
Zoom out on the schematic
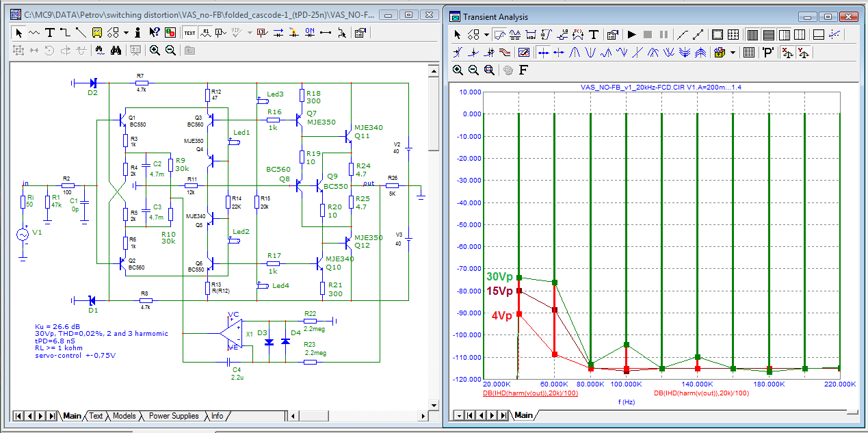(x=170, y=51)
